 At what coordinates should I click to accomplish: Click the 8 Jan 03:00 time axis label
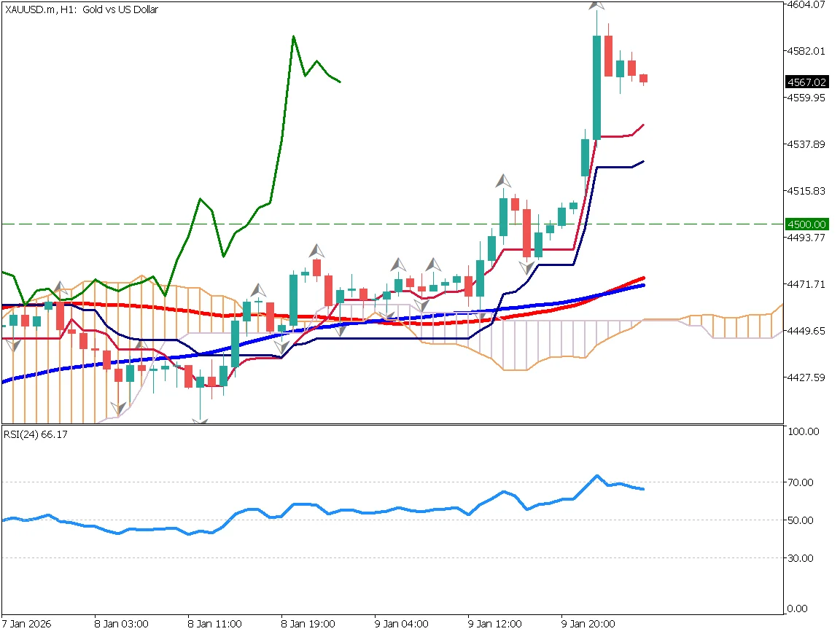pyautogui.click(x=120, y=624)
